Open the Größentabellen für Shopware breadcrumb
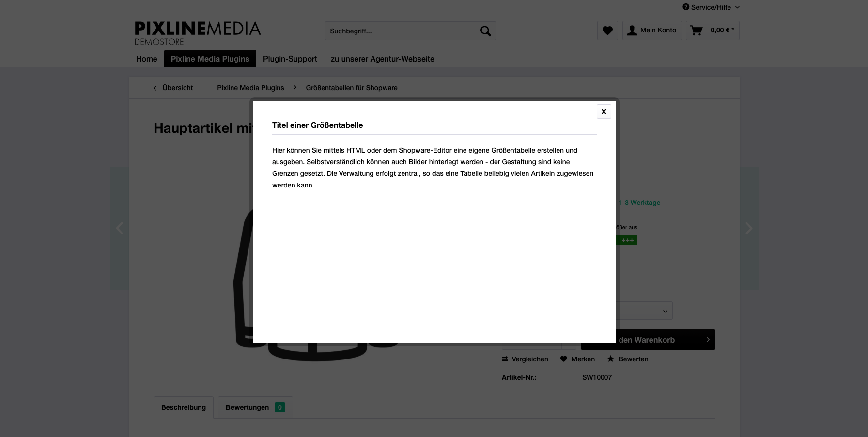 [x=352, y=88]
